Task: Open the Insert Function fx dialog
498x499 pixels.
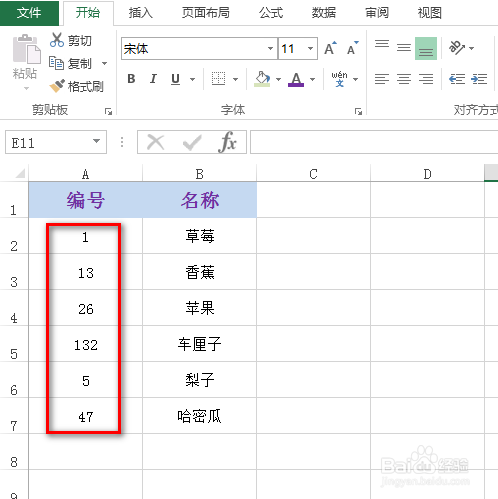Action: point(227,142)
